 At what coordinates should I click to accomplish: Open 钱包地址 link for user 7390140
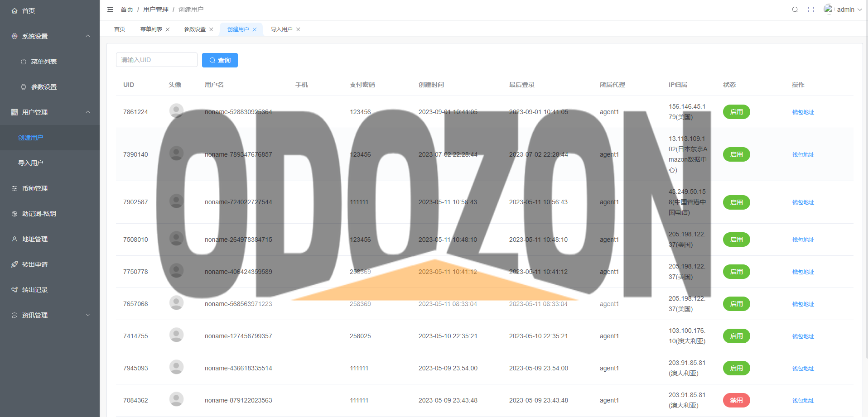point(803,155)
